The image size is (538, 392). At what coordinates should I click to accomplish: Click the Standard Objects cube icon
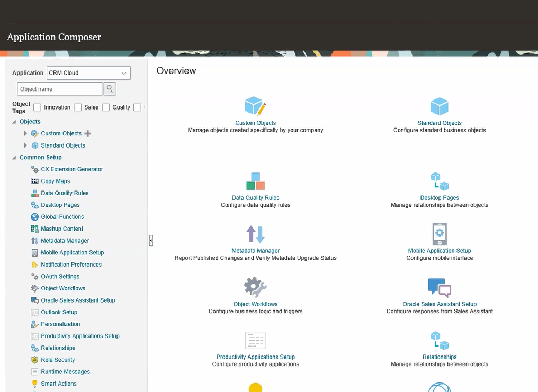[x=440, y=106]
